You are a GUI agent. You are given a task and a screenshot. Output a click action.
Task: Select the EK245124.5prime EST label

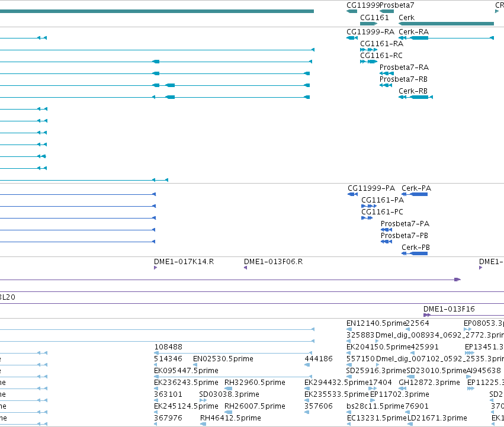click(x=186, y=406)
